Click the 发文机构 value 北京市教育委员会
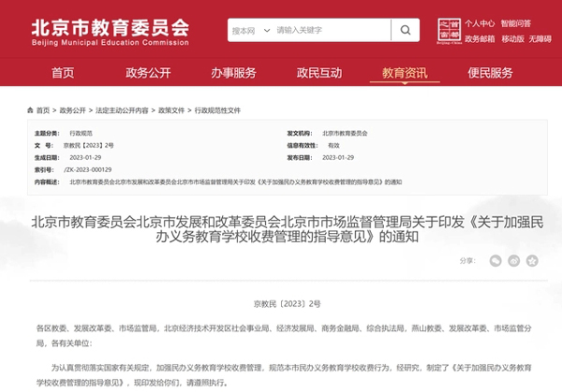 (345, 133)
